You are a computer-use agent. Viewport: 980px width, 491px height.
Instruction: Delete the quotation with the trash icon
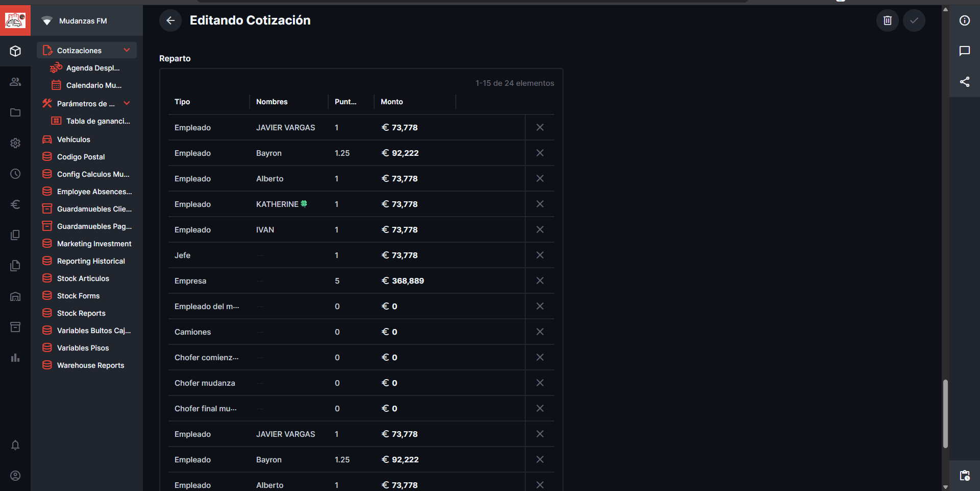tap(888, 20)
